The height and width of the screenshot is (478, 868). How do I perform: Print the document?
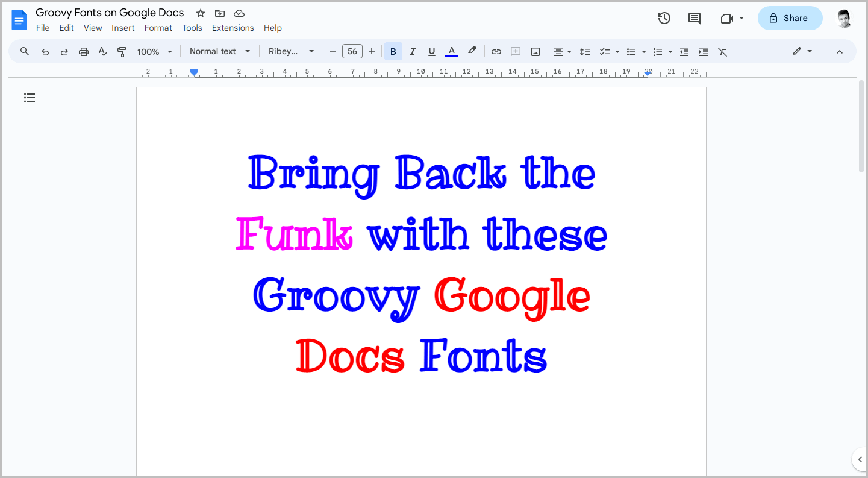click(x=84, y=51)
